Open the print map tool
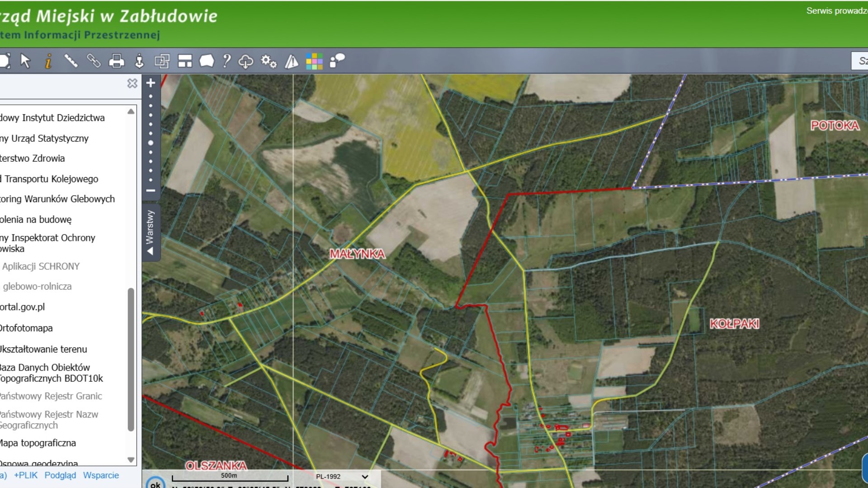Viewport: 868px width, 488px height. [116, 61]
